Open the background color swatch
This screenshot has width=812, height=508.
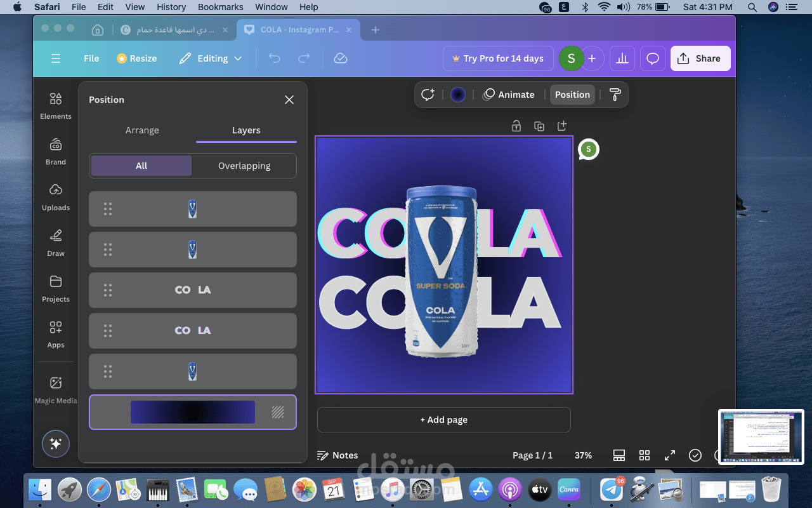(x=458, y=95)
